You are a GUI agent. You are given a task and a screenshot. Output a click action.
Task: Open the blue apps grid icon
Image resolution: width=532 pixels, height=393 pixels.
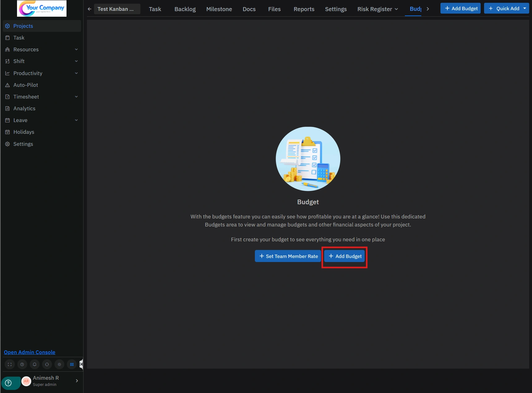point(72,364)
